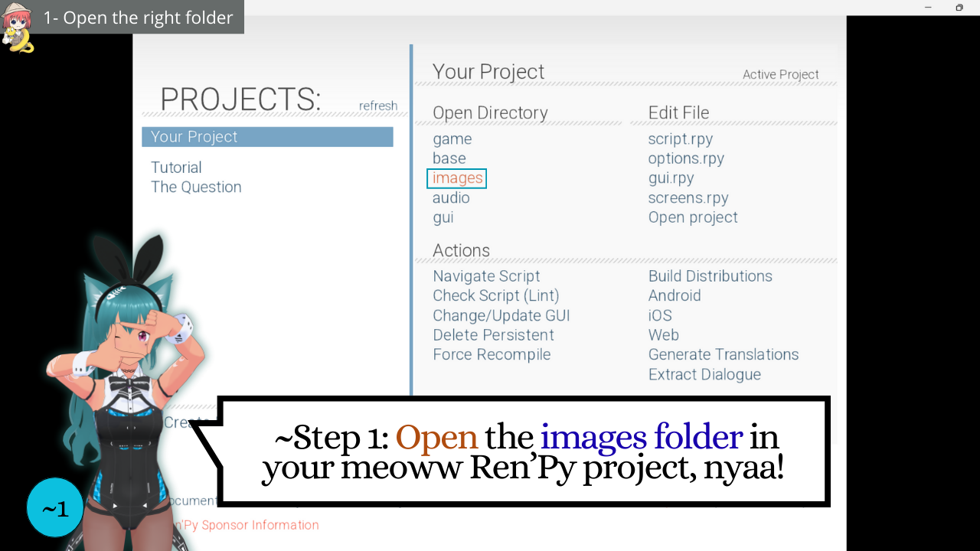Open the game directory

point(452,139)
